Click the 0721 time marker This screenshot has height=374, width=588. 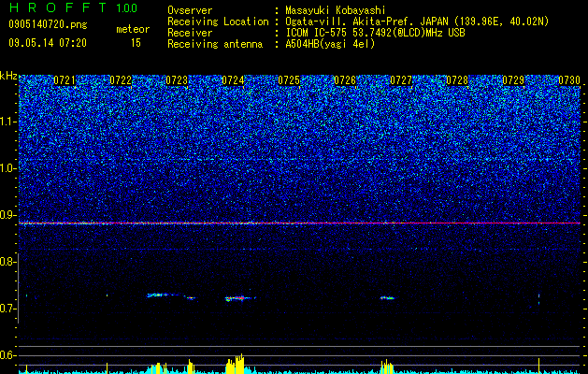(65, 80)
